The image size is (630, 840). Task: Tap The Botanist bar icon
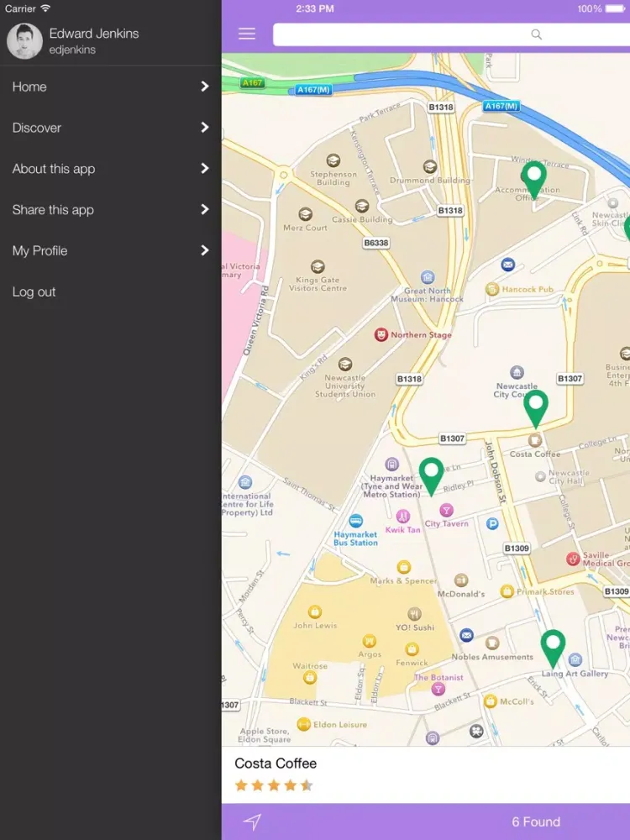[438, 690]
